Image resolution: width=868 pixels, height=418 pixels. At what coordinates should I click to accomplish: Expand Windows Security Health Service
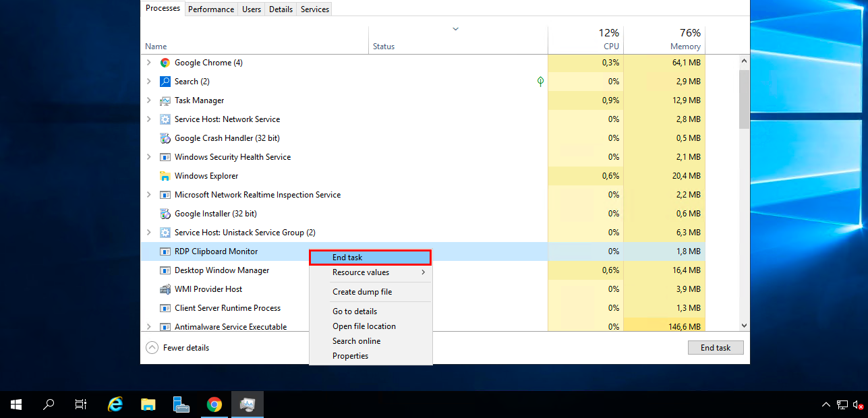148,157
